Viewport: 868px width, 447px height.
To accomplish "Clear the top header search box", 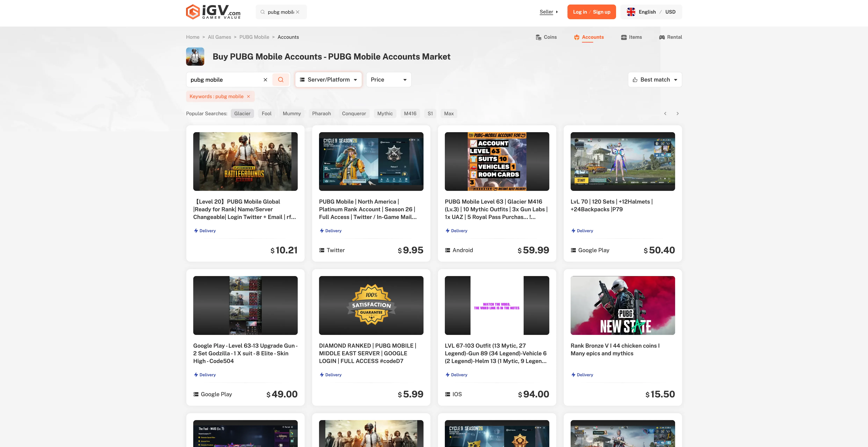I will coord(298,12).
